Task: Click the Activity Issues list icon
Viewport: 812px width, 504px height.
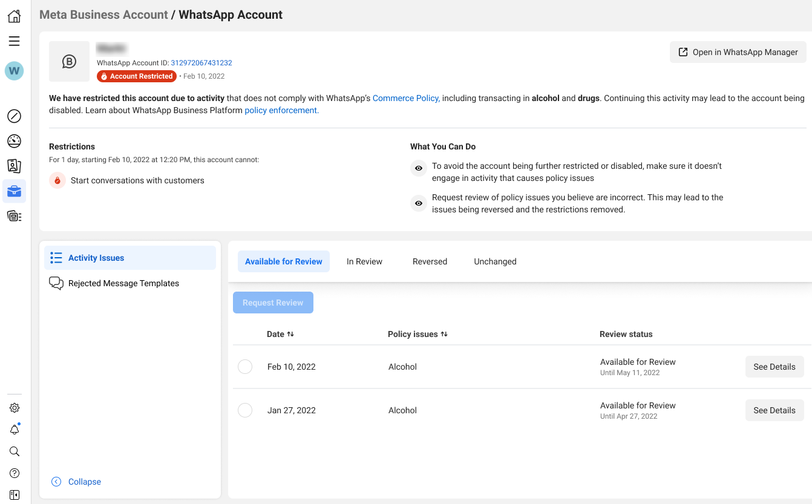Action: point(56,258)
